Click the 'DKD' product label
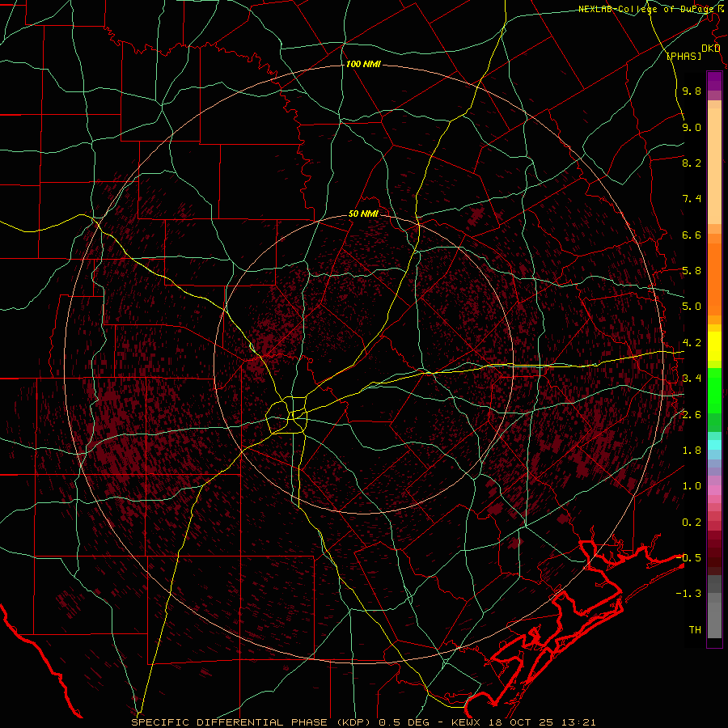 click(711, 49)
